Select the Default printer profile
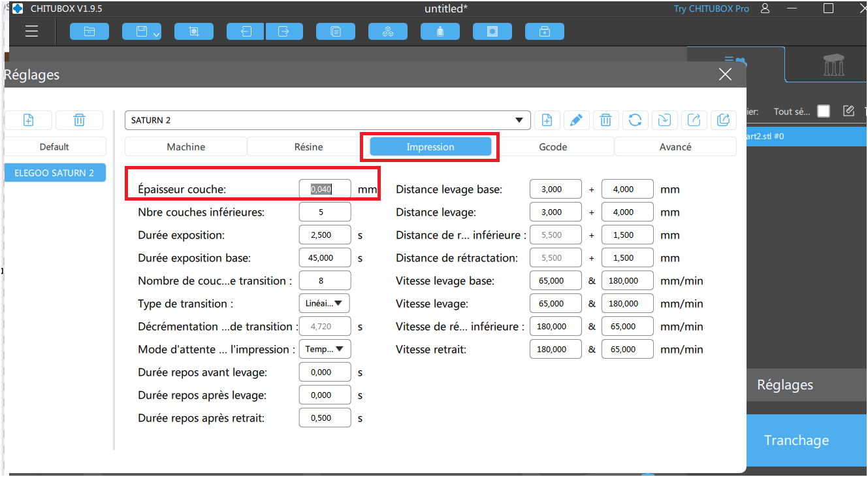868x477 pixels. (x=54, y=147)
